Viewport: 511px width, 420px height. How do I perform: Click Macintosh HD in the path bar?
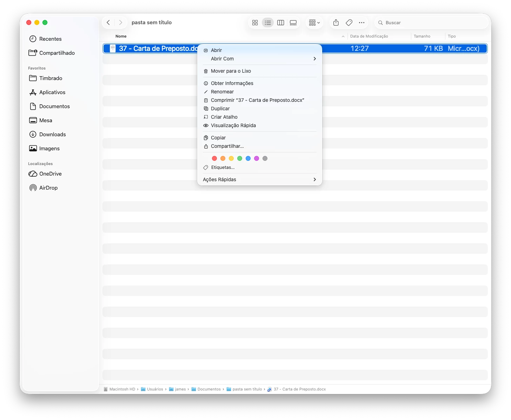coord(119,389)
